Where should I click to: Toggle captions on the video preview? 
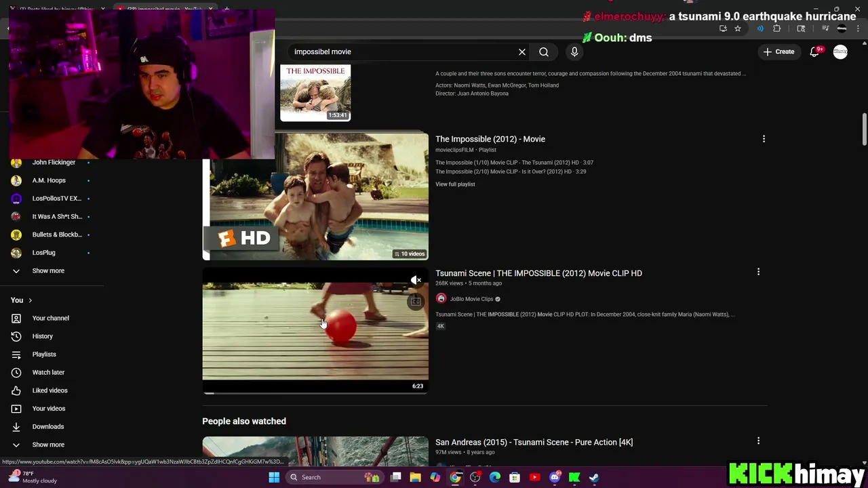pos(416,302)
